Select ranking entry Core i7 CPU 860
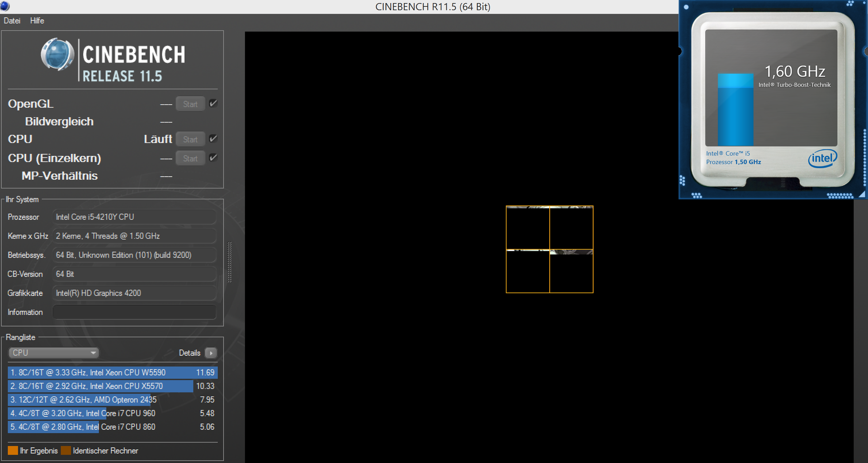Image resolution: width=868 pixels, height=463 pixels. (113, 427)
